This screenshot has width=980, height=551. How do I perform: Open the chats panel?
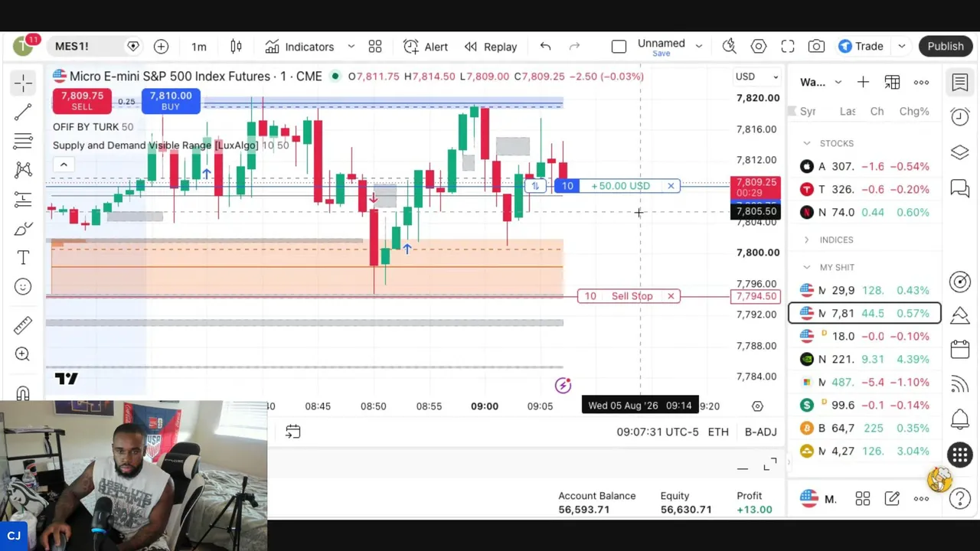pos(960,187)
